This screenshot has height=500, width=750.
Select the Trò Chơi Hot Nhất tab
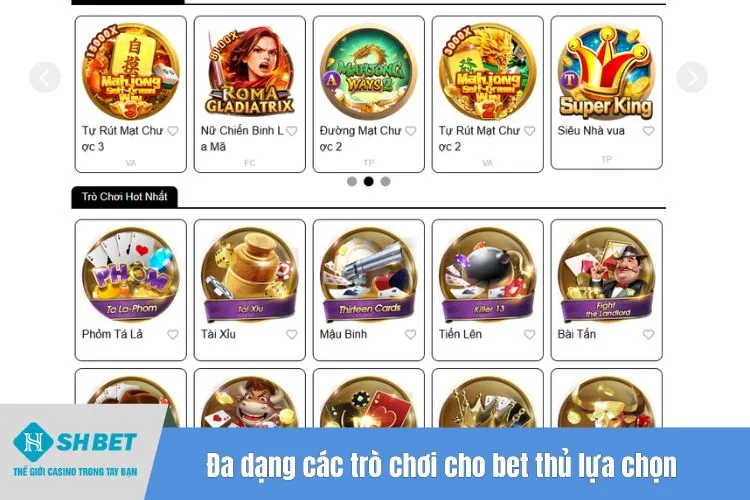click(x=124, y=197)
